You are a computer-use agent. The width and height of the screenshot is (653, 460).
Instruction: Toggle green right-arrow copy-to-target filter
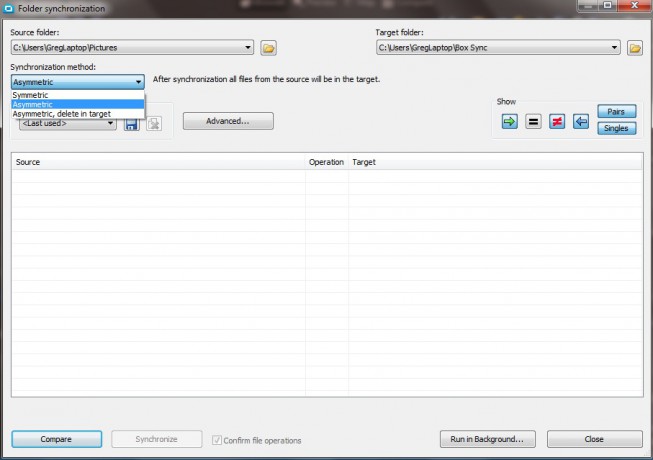[x=509, y=122]
